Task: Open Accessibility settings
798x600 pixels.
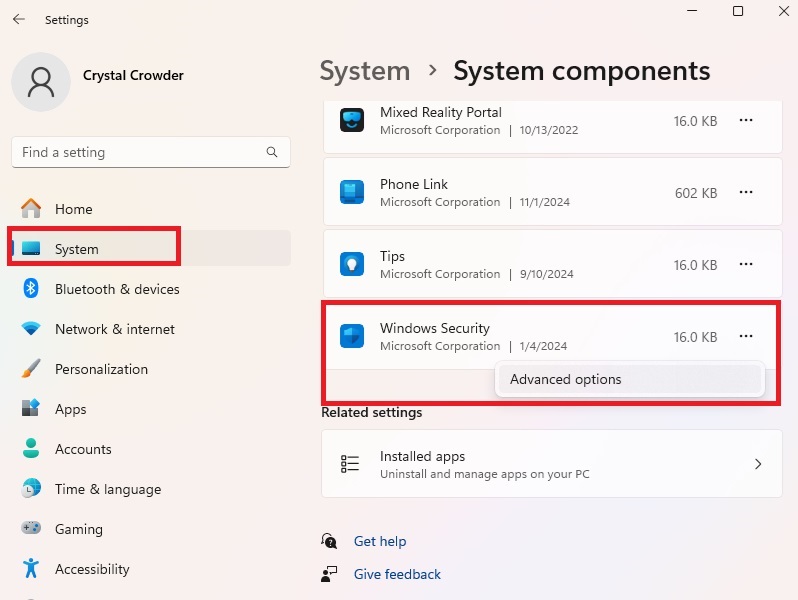Action: (151, 569)
